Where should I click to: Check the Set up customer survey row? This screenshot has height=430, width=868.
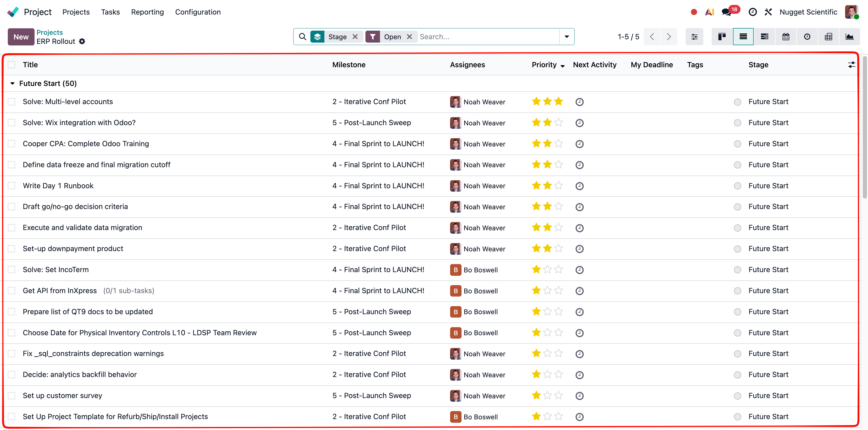[12, 395]
